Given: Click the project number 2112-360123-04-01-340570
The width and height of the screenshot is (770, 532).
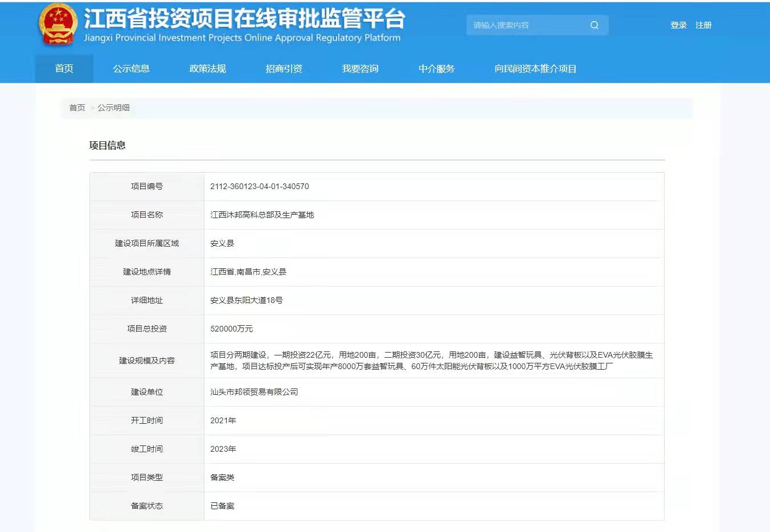Looking at the screenshot, I should [260, 186].
